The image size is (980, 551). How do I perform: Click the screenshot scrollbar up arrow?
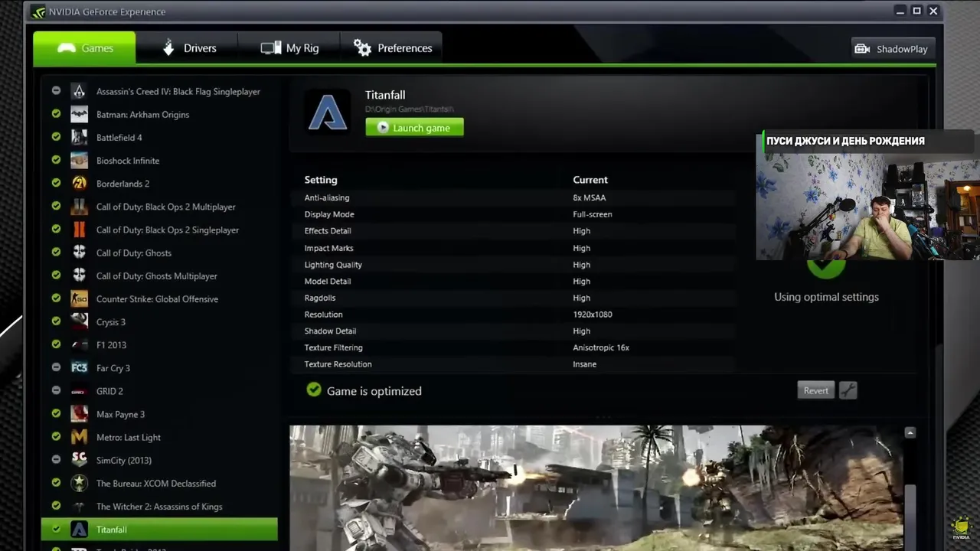click(910, 433)
